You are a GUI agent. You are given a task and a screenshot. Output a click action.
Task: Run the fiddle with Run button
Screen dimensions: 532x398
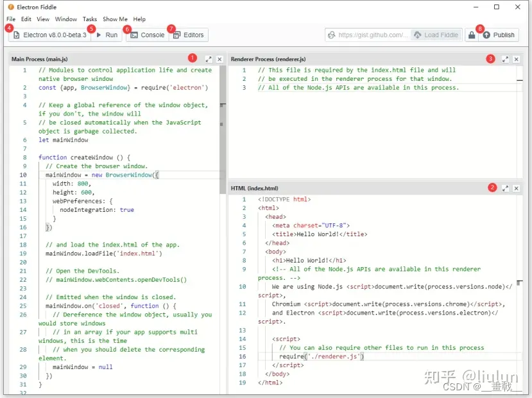(x=107, y=35)
